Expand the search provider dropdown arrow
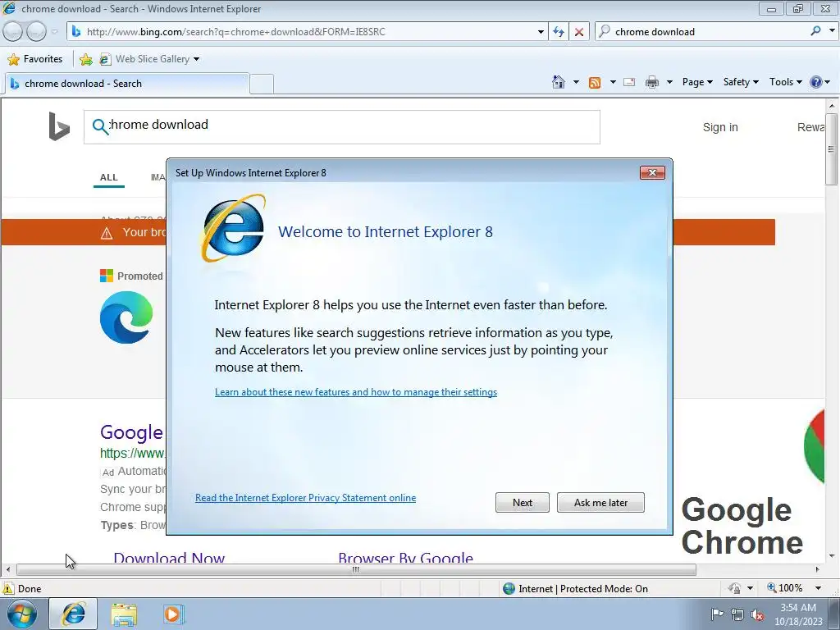The image size is (840, 630). point(832,31)
